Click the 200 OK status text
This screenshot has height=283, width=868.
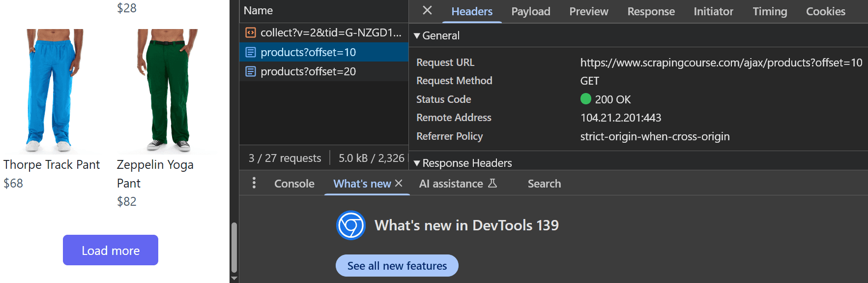coord(613,99)
